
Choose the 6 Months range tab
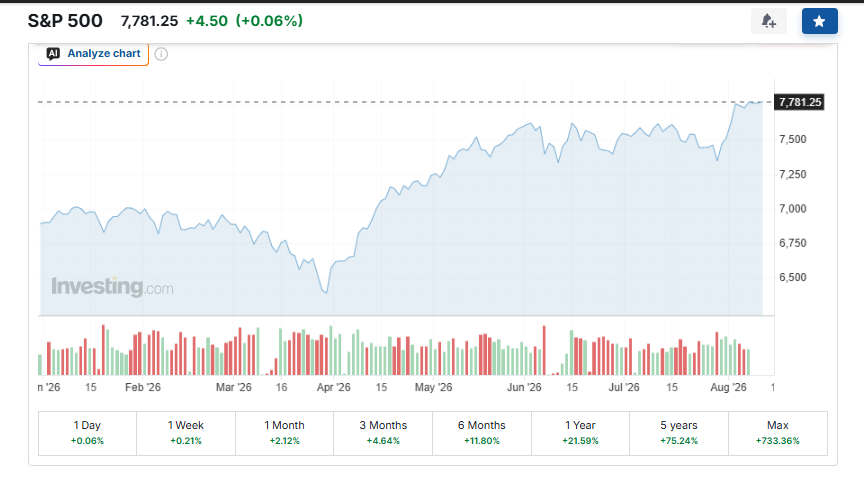(482, 433)
